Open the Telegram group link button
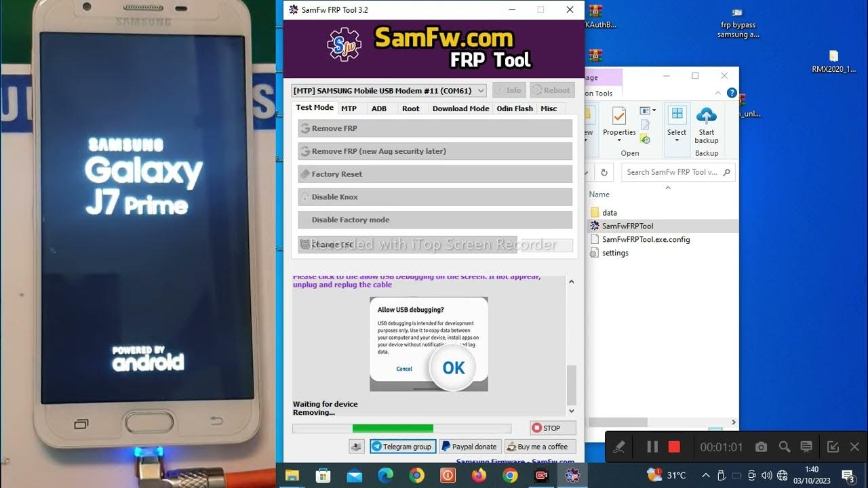Screen dimensions: 868x488 pos(402,447)
